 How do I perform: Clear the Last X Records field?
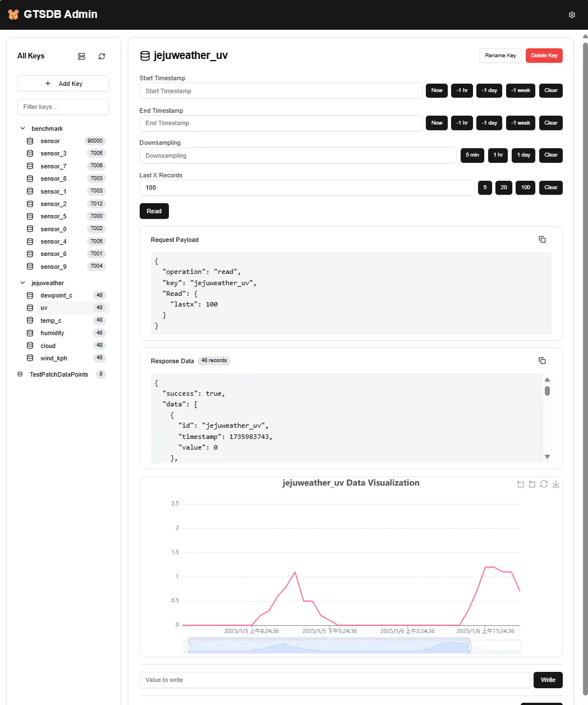pyautogui.click(x=551, y=187)
